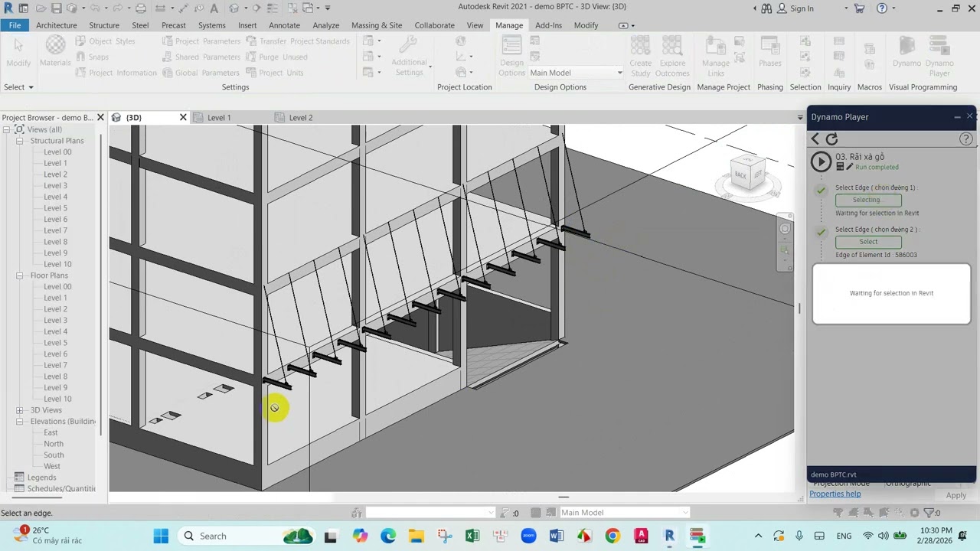
Task: Select the South elevation in Project Browser
Action: [54, 455]
